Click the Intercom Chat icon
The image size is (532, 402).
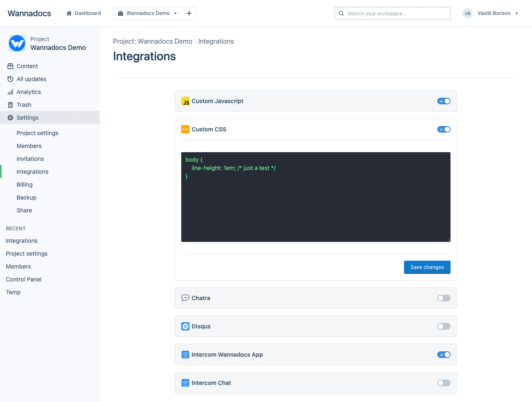click(185, 383)
